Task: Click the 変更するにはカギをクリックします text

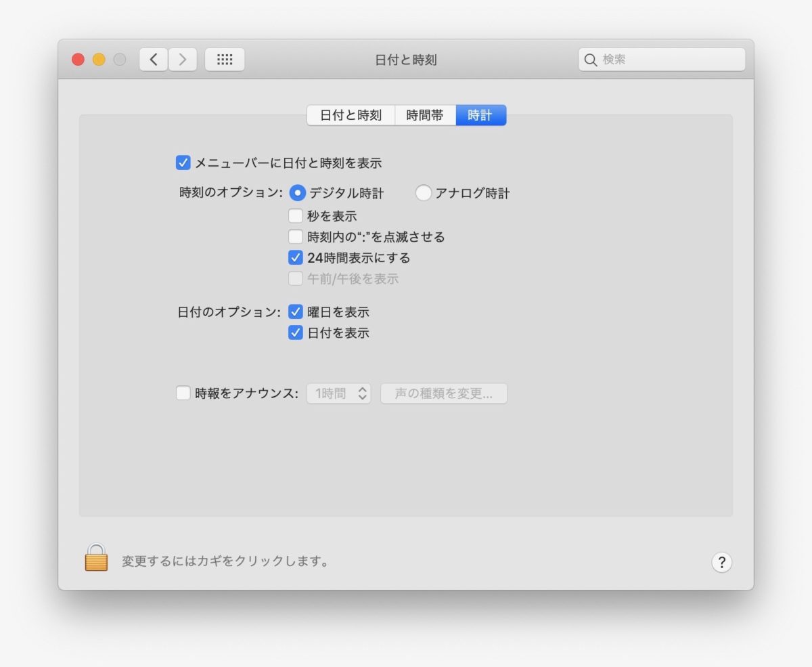Action: click(225, 561)
